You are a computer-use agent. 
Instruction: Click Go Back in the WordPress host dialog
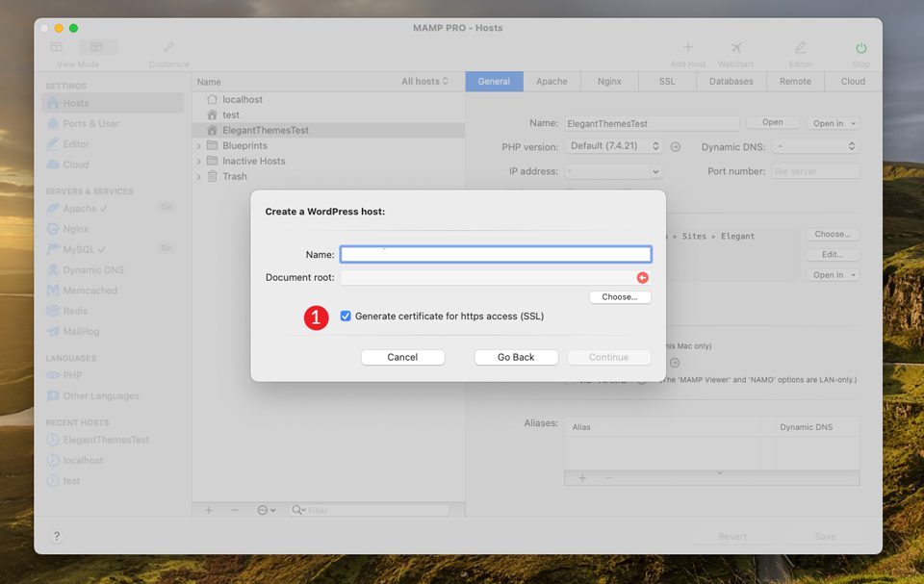tap(516, 357)
